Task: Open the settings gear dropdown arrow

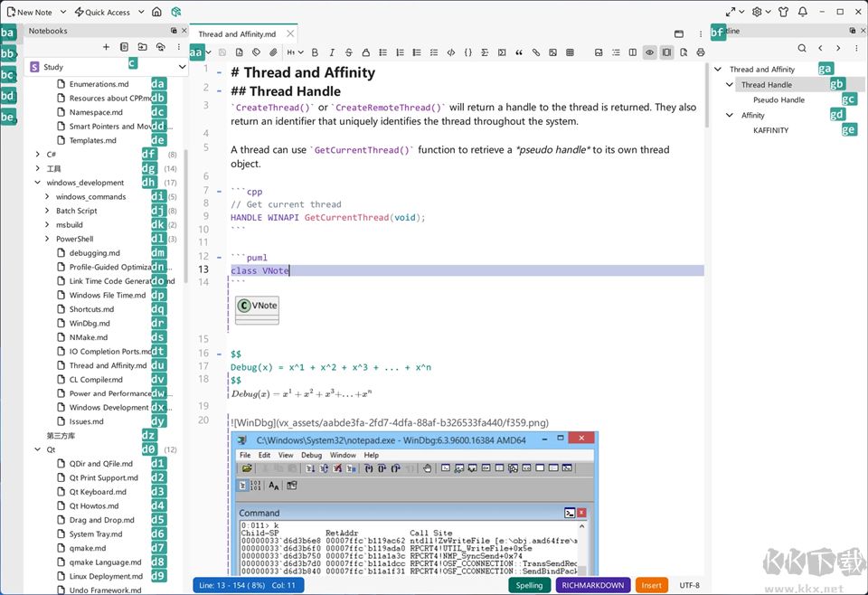Action: [x=769, y=12]
